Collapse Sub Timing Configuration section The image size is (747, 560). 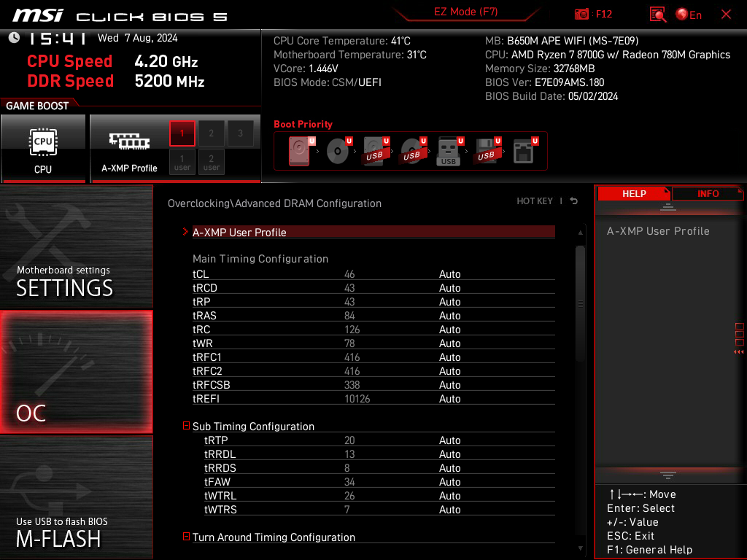tap(186, 426)
